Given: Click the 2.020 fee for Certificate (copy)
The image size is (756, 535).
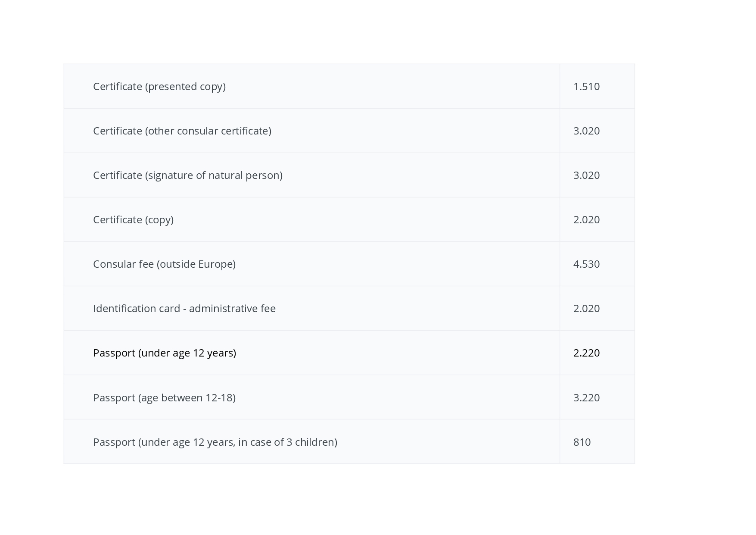Looking at the screenshot, I should coord(586,220).
